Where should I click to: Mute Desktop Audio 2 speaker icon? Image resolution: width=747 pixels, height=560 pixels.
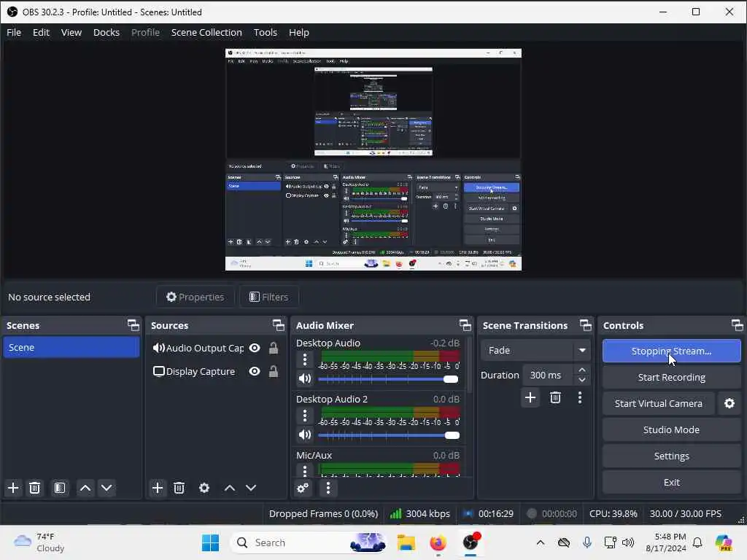tap(305, 435)
